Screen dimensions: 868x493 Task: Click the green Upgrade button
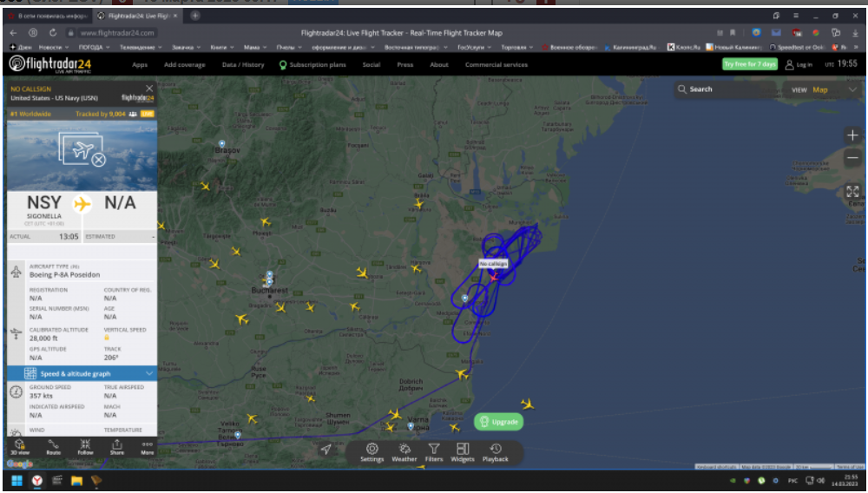click(499, 422)
